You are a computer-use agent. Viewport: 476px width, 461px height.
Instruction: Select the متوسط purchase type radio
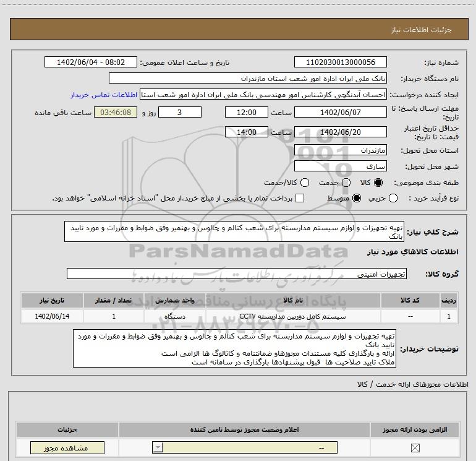(357, 198)
